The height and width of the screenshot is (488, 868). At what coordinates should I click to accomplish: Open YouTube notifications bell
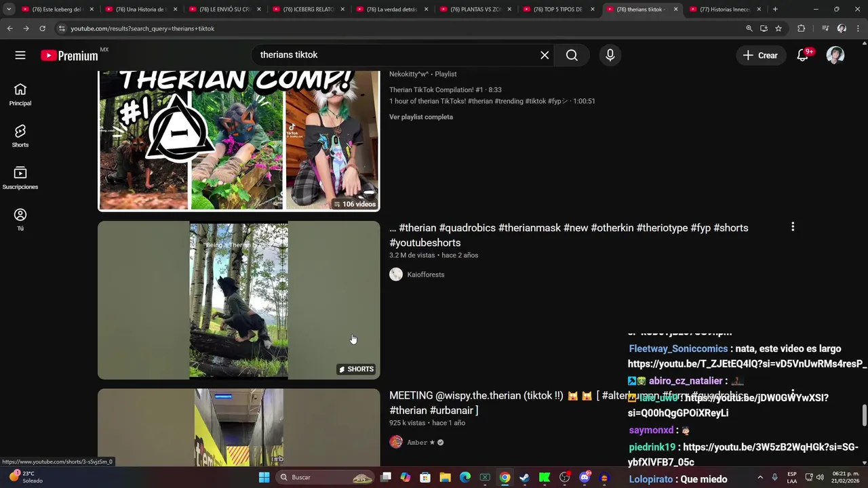pos(803,56)
